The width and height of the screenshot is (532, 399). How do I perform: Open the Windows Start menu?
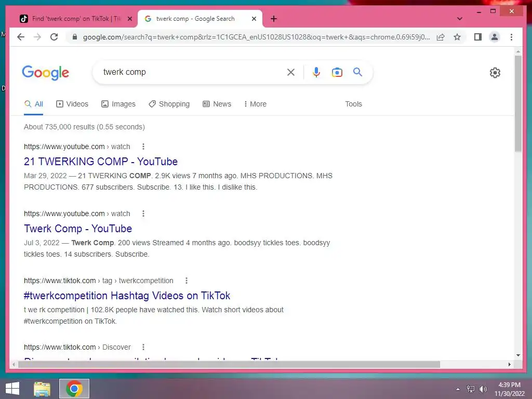(x=12, y=389)
